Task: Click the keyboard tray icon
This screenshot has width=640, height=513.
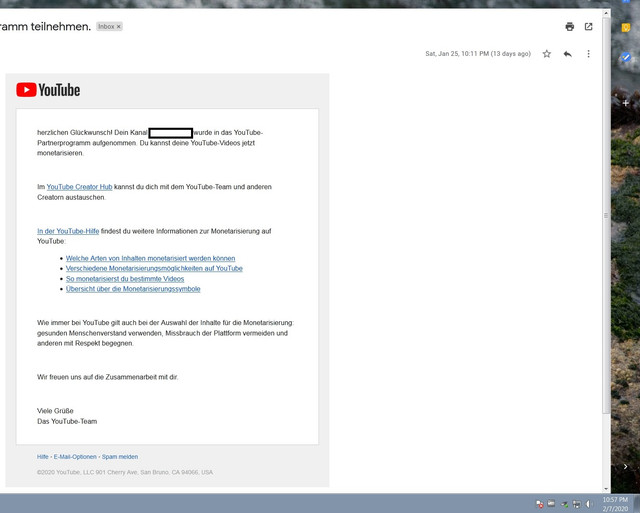Action: tap(551, 504)
